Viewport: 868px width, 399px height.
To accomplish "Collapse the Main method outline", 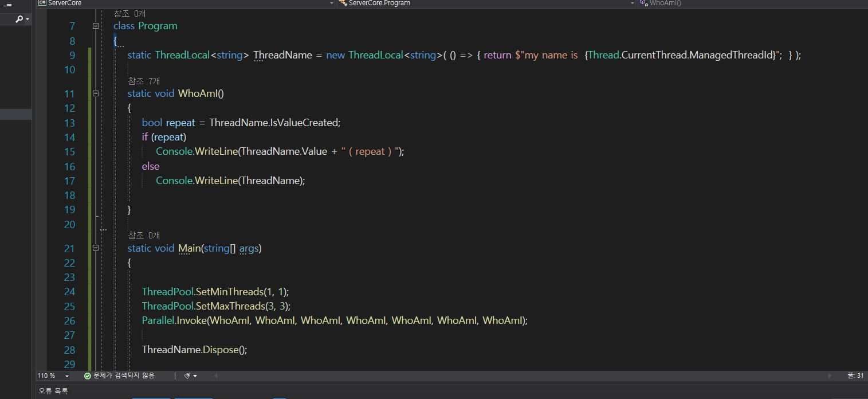I will click(96, 248).
